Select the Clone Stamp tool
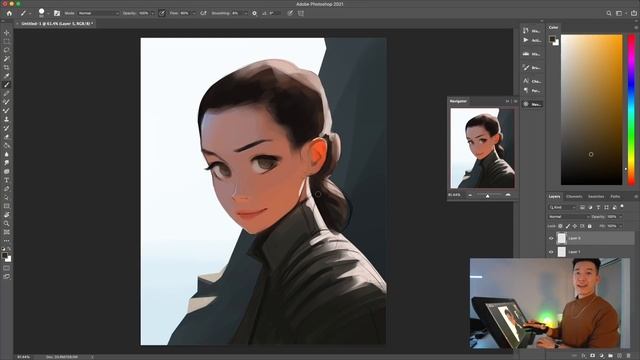This screenshot has height=360, width=640. pos(7,120)
